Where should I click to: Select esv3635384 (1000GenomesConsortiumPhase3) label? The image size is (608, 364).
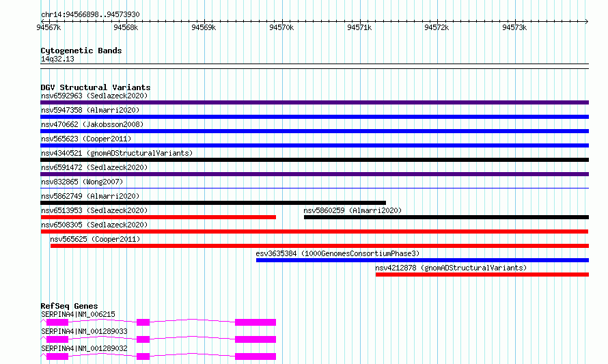point(337,253)
